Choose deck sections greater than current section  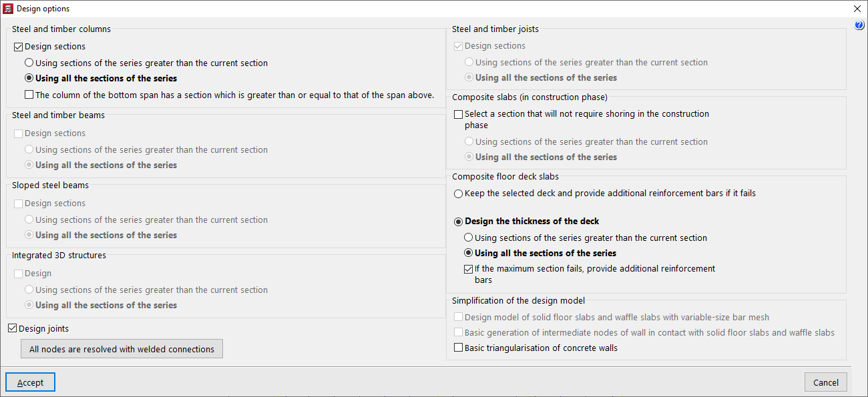point(469,238)
